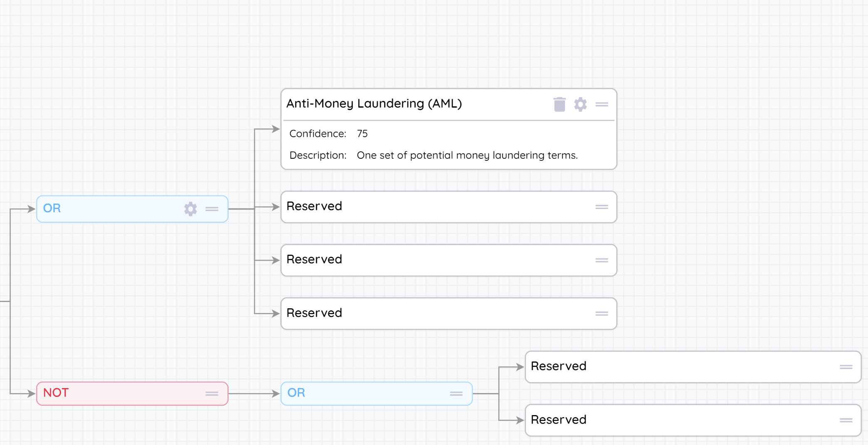Viewport: 868px width, 445px height.
Task: Open settings gear on the AML node
Action: [580, 104]
